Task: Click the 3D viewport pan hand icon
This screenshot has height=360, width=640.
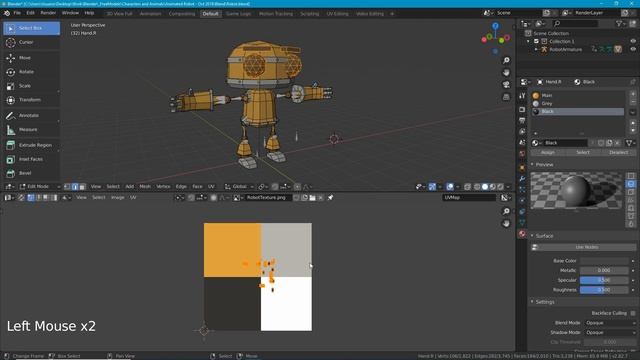Action: click(506, 73)
